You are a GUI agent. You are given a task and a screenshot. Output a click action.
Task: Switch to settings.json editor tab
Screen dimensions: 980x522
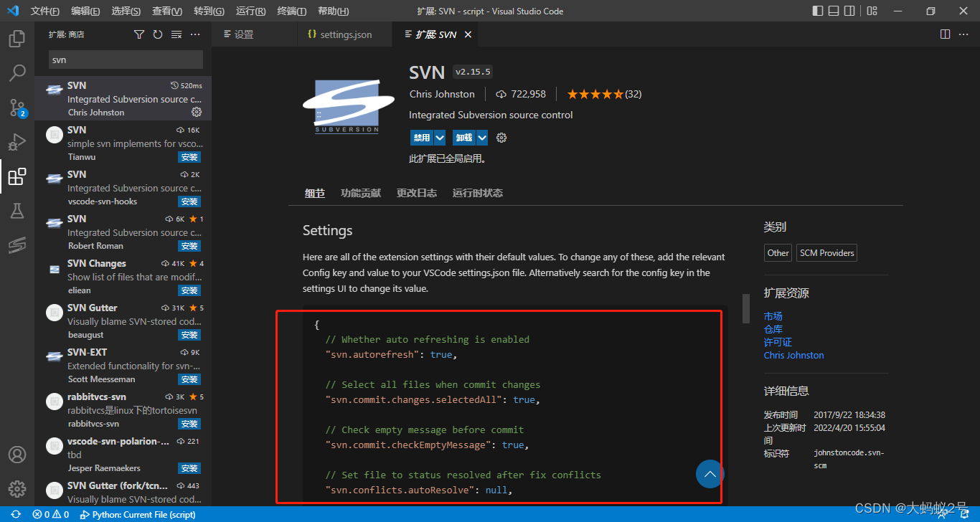coord(345,34)
